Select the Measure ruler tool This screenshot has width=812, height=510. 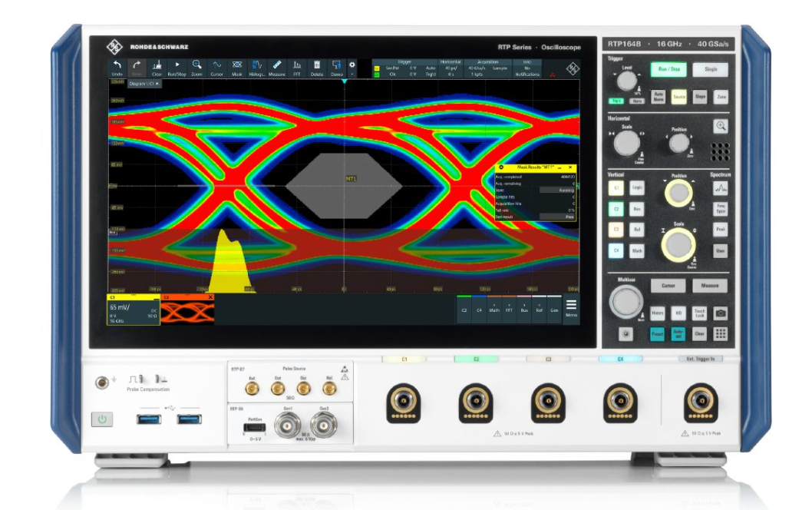pos(277,68)
